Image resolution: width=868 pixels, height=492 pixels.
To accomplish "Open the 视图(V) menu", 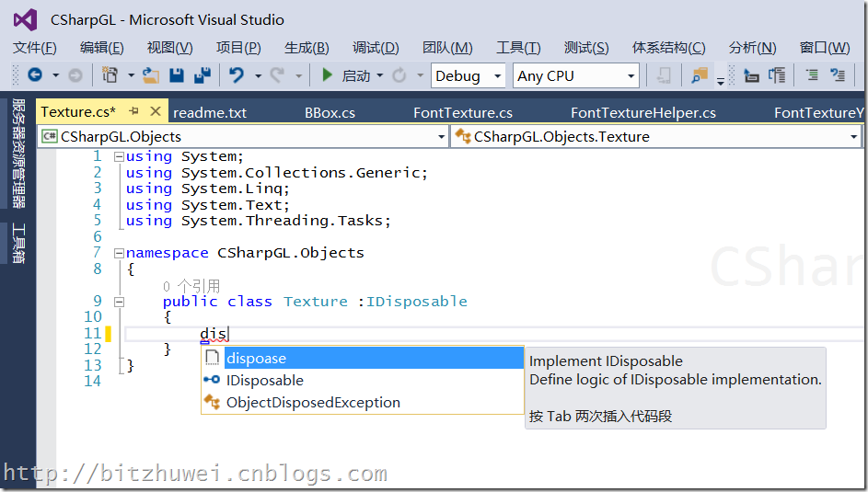I will click(170, 48).
